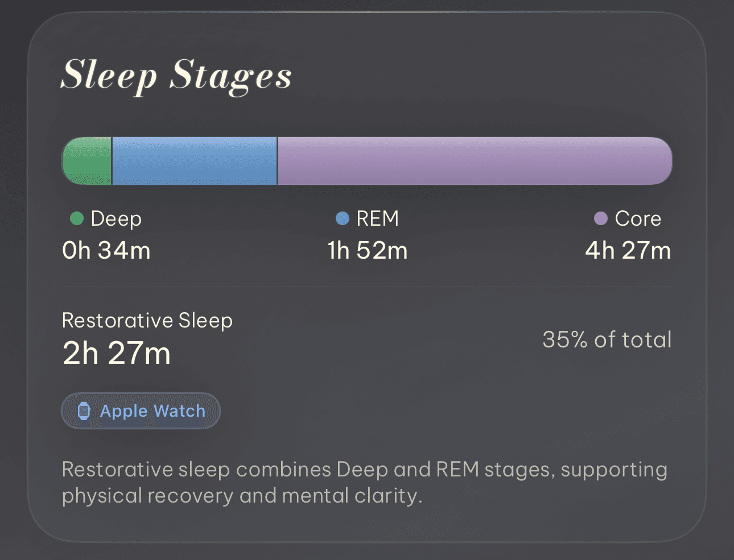Click the Core legend label text
This screenshot has height=560, width=734.
[638, 218]
